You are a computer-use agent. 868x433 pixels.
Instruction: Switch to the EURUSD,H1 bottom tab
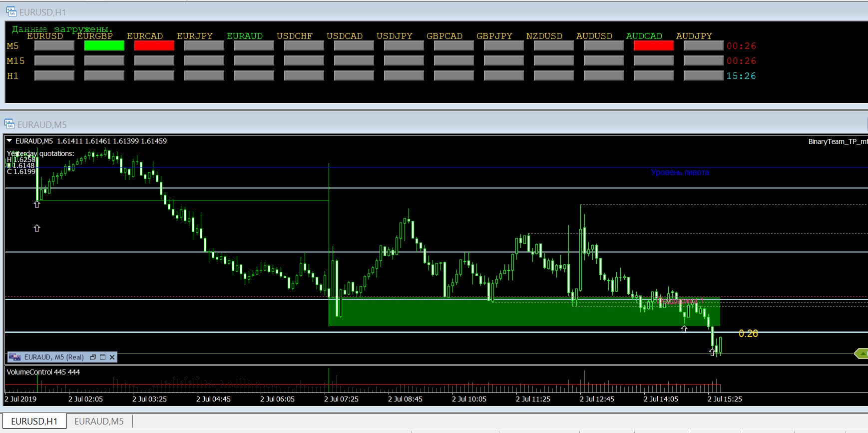(x=34, y=421)
